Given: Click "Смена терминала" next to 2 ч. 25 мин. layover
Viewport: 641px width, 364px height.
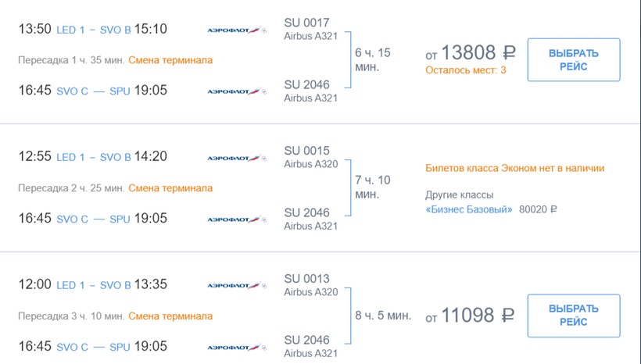Looking at the screenshot, I should tap(170, 188).
